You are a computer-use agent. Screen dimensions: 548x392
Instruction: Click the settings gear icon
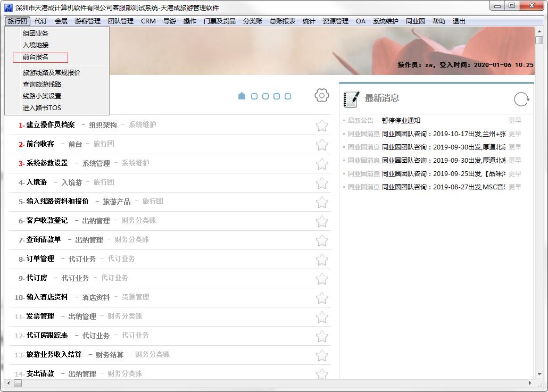(x=321, y=96)
